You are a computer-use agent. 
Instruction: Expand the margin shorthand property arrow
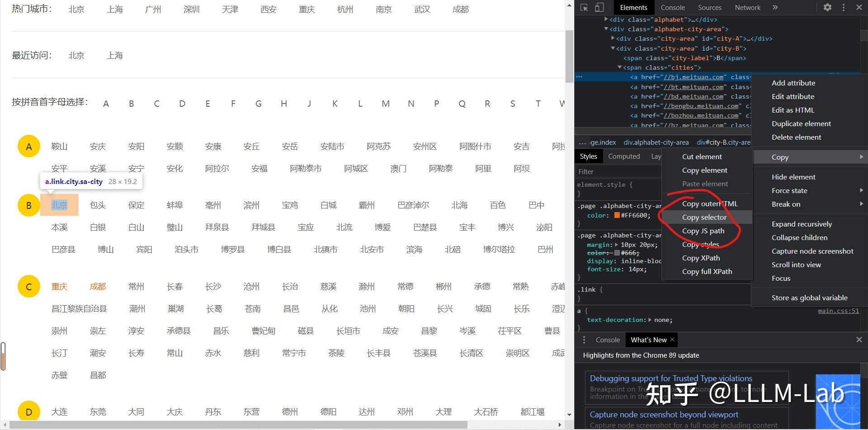[617, 245]
